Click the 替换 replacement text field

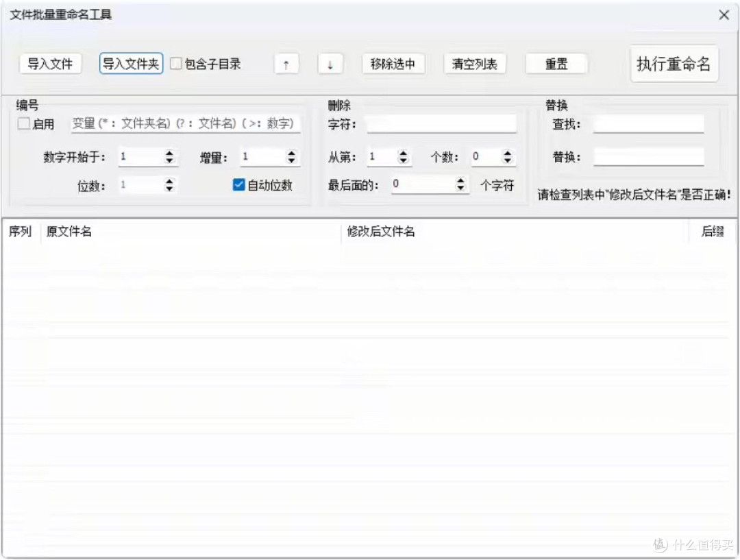(x=648, y=157)
